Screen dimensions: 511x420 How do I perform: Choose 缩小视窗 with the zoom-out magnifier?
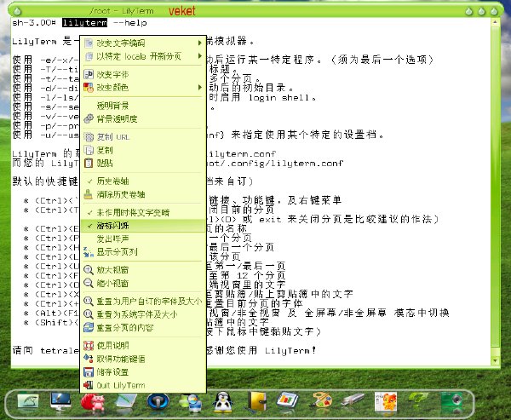143,283
